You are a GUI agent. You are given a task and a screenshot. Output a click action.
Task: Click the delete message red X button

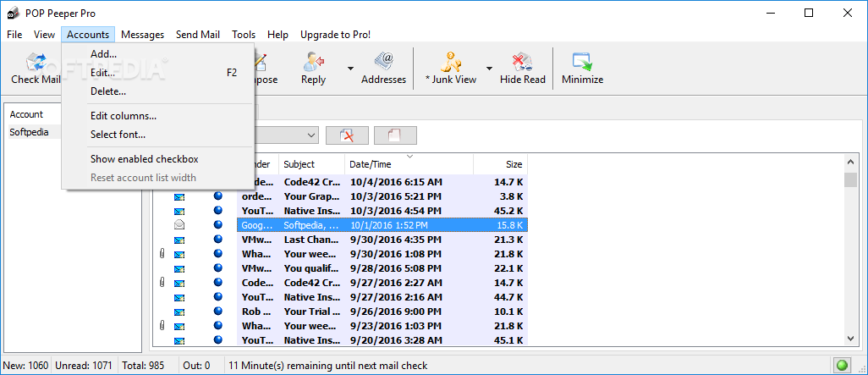pyautogui.click(x=347, y=135)
